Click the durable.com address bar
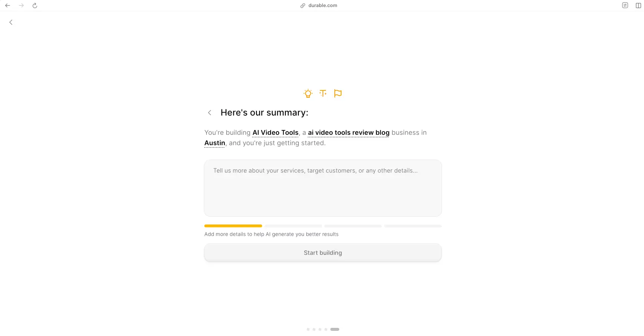This screenshot has width=644, height=336. [x=322, y=5]
